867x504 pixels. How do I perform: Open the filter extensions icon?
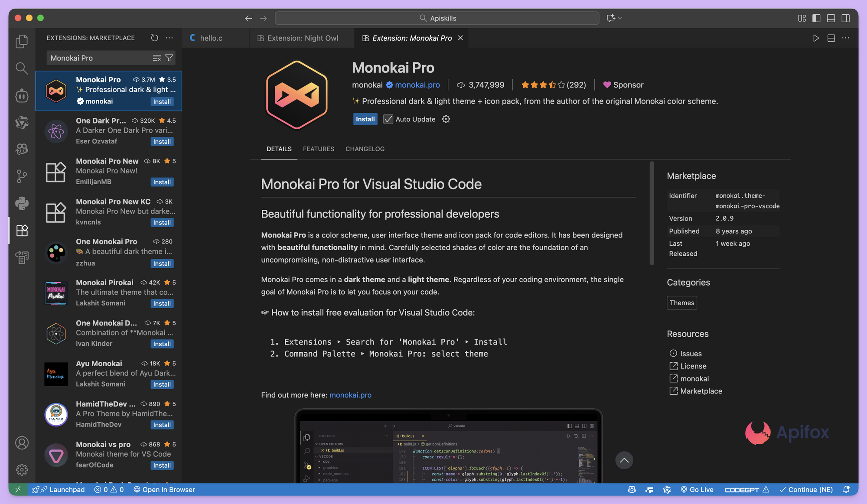pos(169,58)
